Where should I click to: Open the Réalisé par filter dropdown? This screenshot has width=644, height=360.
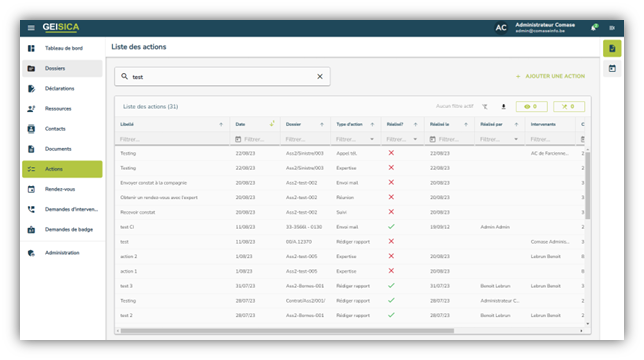coord(516,140)
